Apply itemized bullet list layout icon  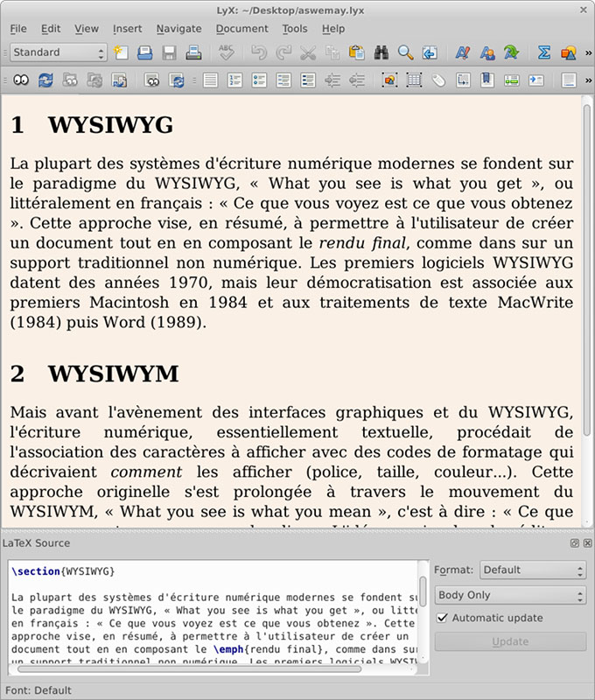[x=259, y=80]
